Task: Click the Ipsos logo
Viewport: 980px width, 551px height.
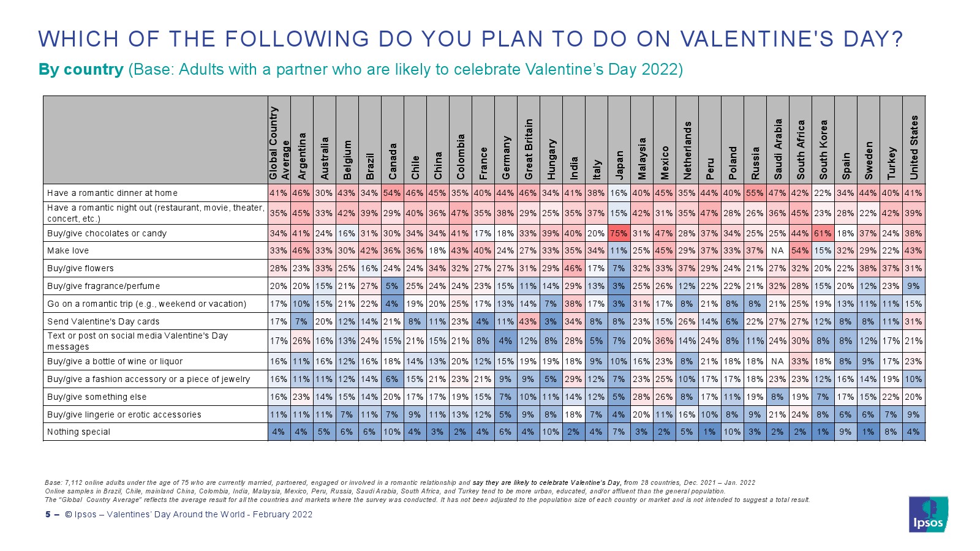Action: pyautogui.click(x=929, y=514)
